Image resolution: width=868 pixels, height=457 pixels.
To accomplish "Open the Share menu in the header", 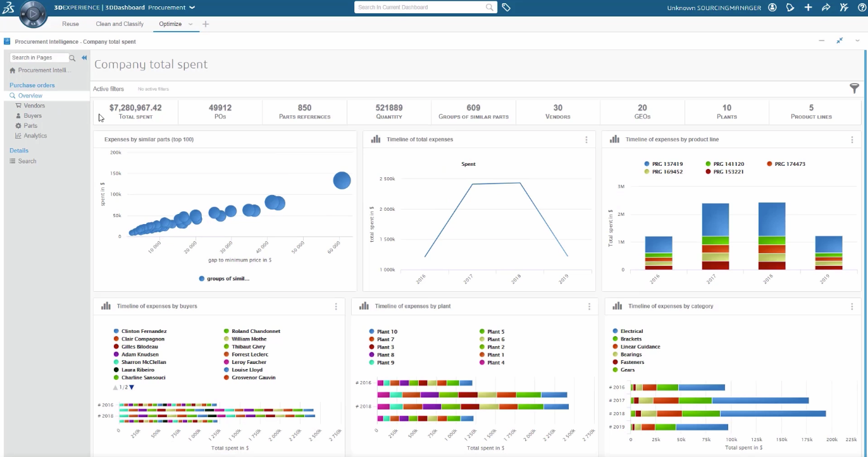I will pos(826,7).
